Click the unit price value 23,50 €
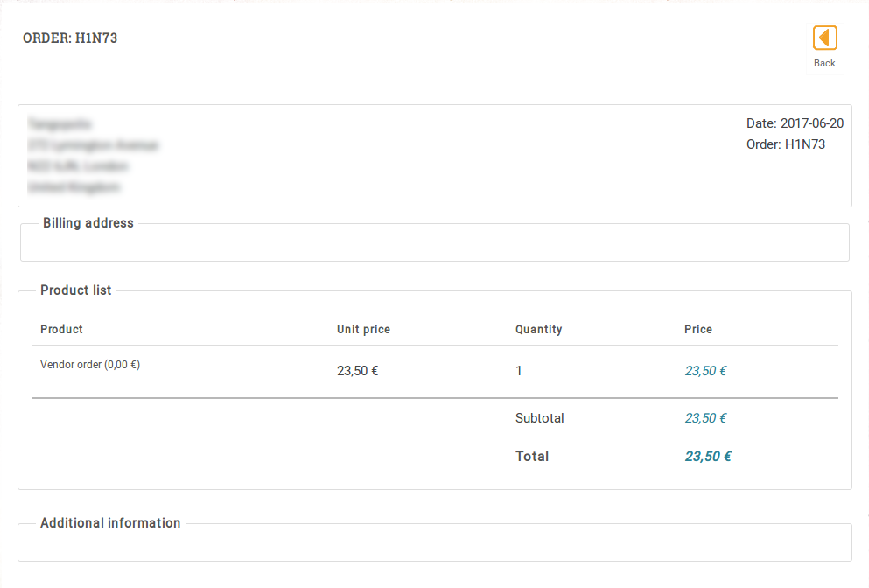The image size is (869, 588). point(357,371)
